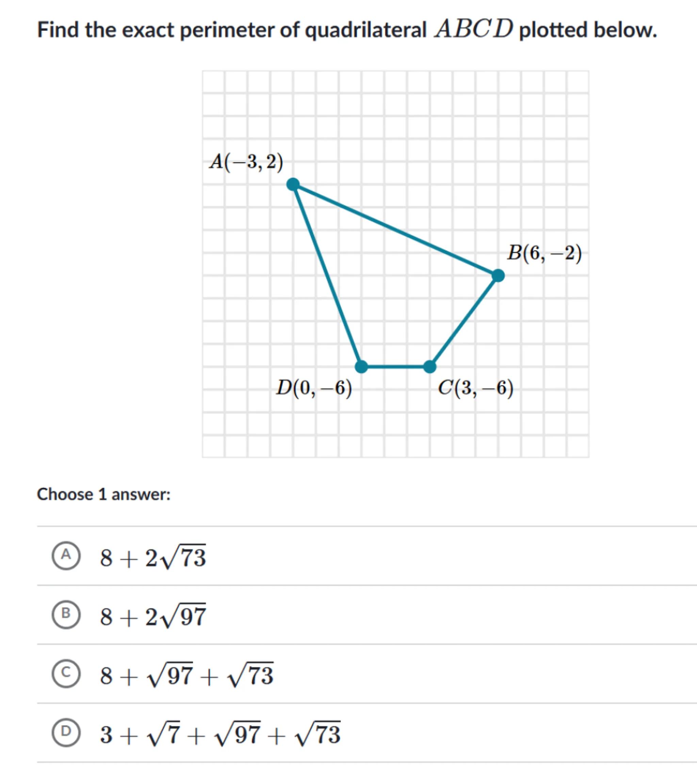Click the answer text 8 + 2√97
Viewport: 697px width, 784px height.
(x=152, y=616)
